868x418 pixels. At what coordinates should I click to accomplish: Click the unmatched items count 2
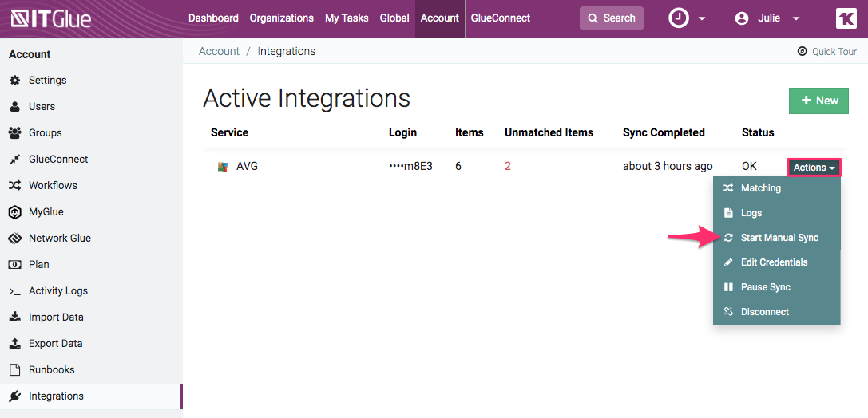click(508, 167)
